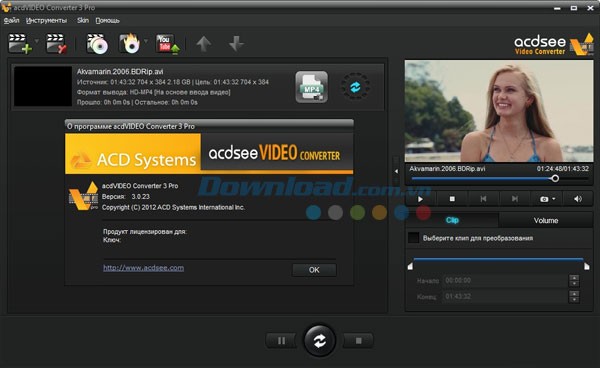Start conversion with the round convert button
Screen dimensions: 600x368
pyautogui.click(x=320, y=340)
